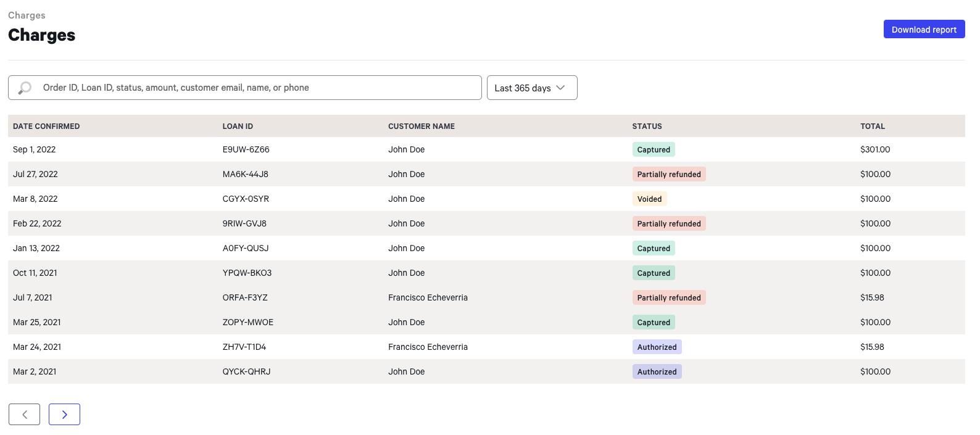Click the Charges breadcrumb link
Screen dimensions: 980x435
click(x=27, y=15)
